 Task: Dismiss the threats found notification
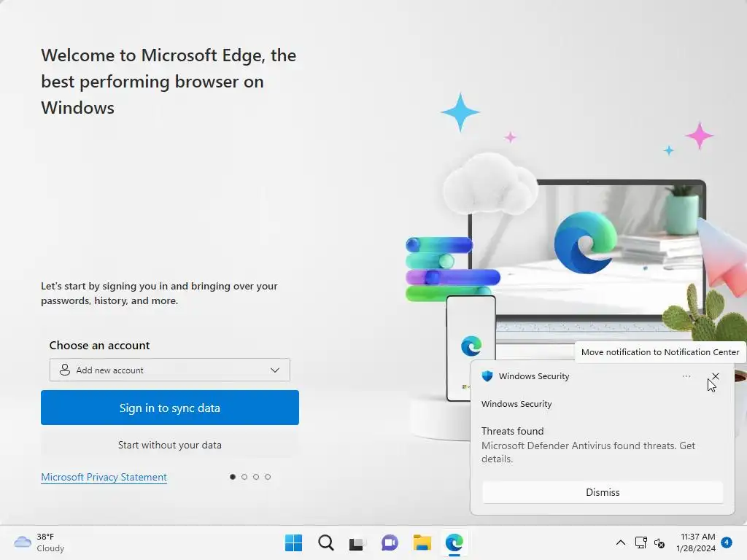point(603,492)
